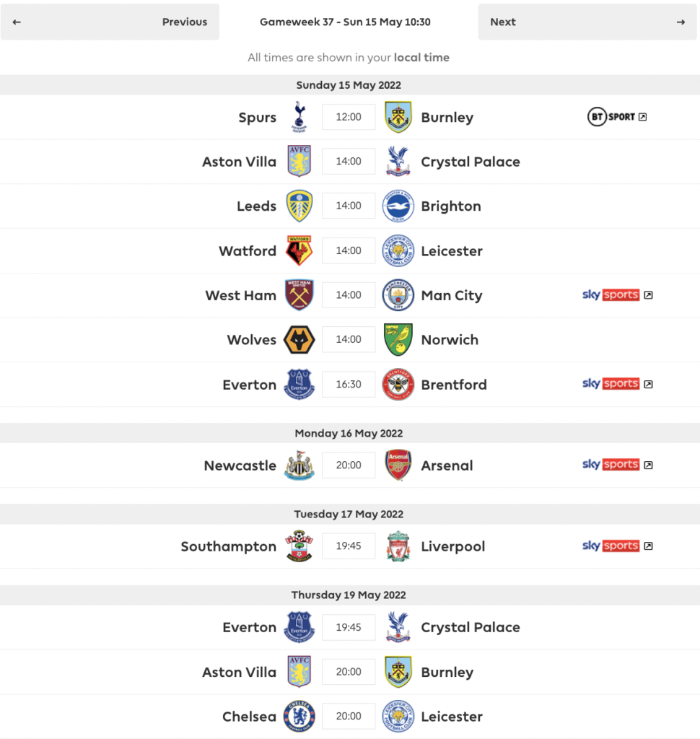Select the Chelsea club crest

click(x=299, y=716)
